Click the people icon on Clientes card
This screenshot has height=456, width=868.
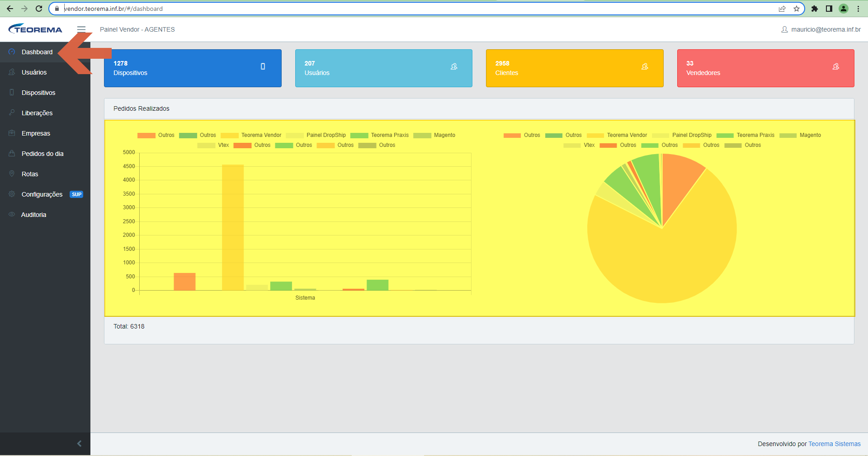pyautogui.click(x=645, y=66)
